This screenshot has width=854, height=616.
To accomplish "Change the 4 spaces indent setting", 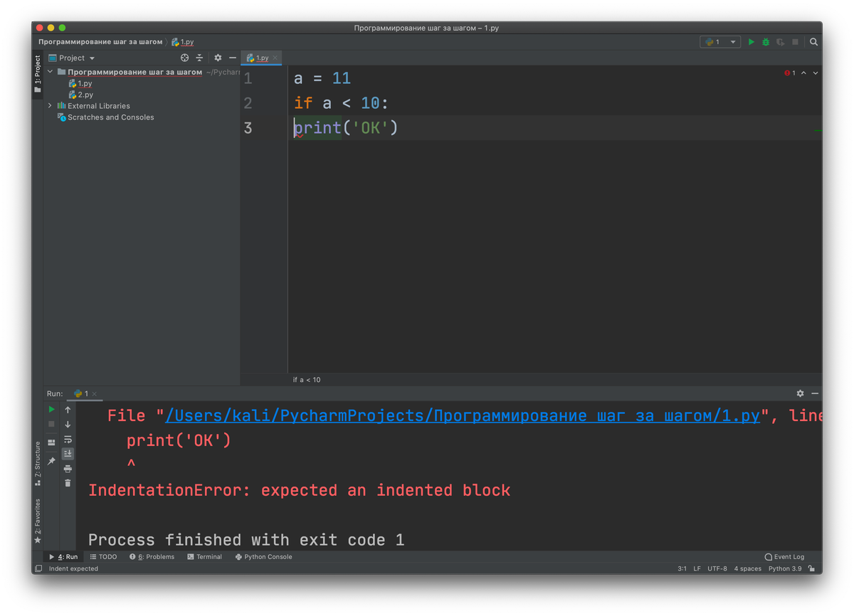I will point(747,569).
